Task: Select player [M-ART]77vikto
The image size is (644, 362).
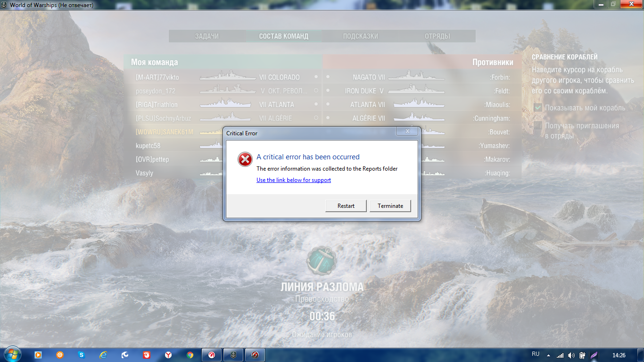Action: [x=157, y=77]
